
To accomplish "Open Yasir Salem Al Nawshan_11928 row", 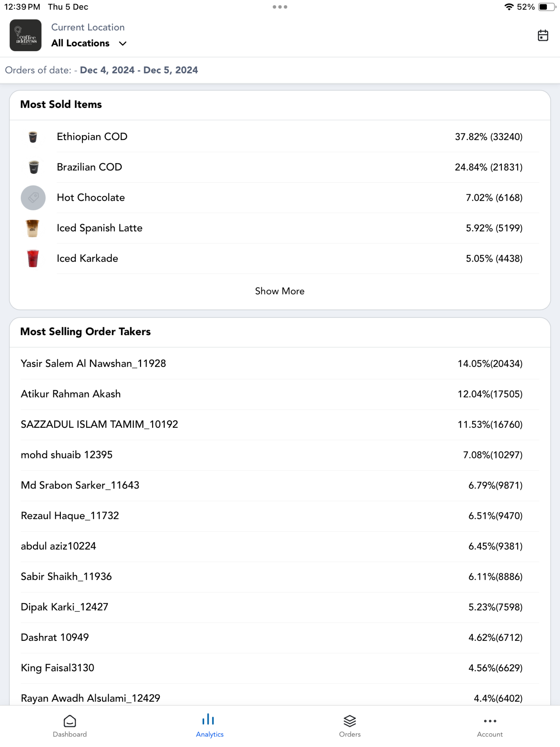I will [280, 363].
